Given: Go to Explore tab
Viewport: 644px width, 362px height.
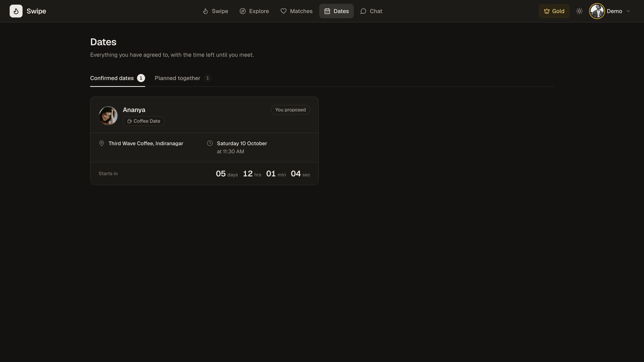Looking at the screenshot, I should click(x=254, y=11).
